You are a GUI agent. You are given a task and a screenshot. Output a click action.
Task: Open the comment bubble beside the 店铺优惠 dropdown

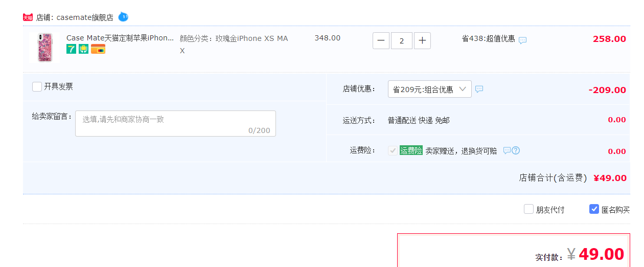[479, 89]
